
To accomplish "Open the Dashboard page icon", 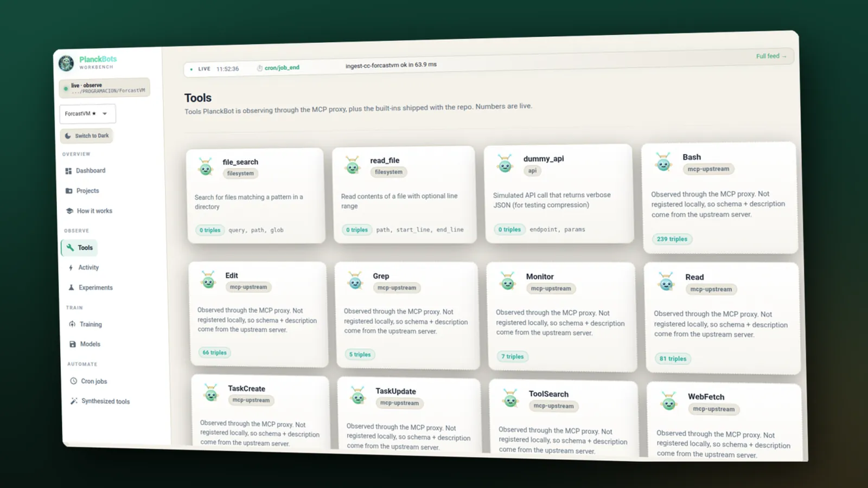I will click(68, 171).
